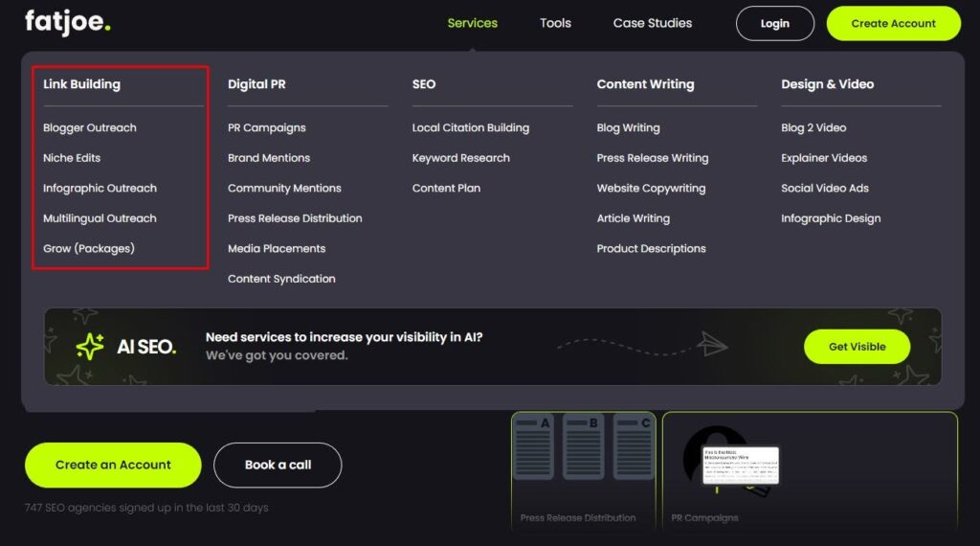Image resolution: width=980 pixels, height=546 pixels.
Task: Open Content Plan
Action: (446, 189)
